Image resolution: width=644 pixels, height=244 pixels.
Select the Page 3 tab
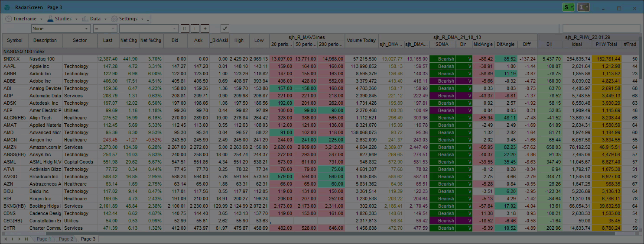tap(88, 239)
